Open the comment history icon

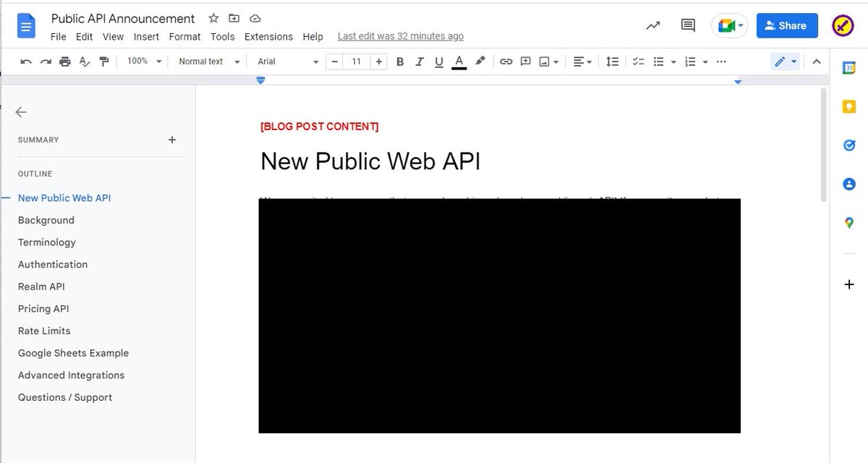click(688, 25)
